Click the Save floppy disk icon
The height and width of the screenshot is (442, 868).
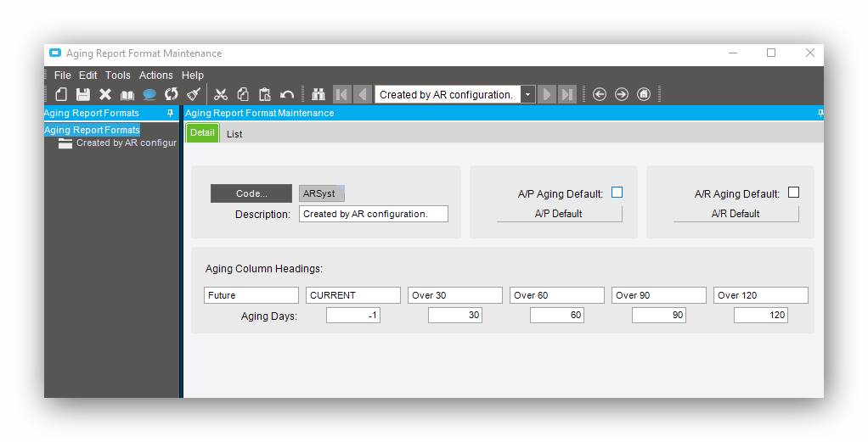83,95
